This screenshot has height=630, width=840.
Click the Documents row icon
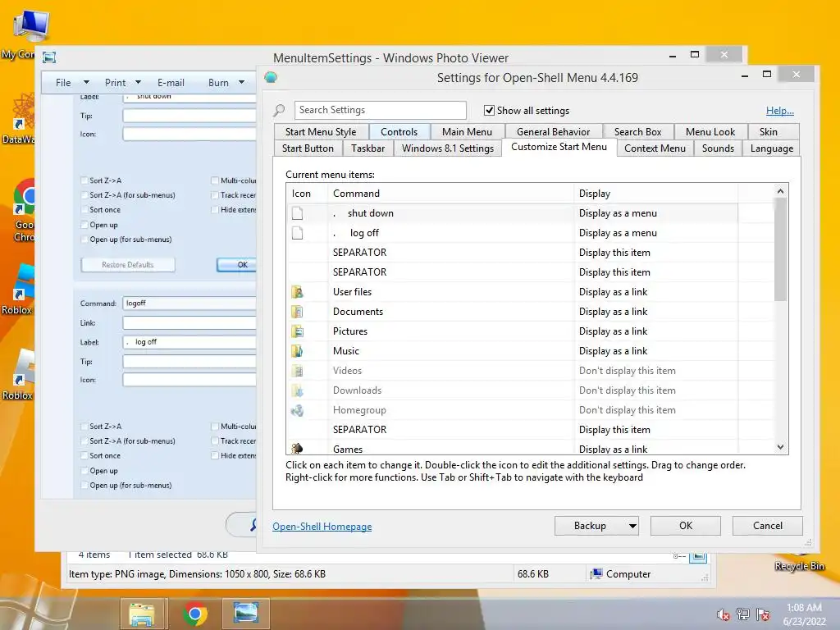[x=297, y=312]
